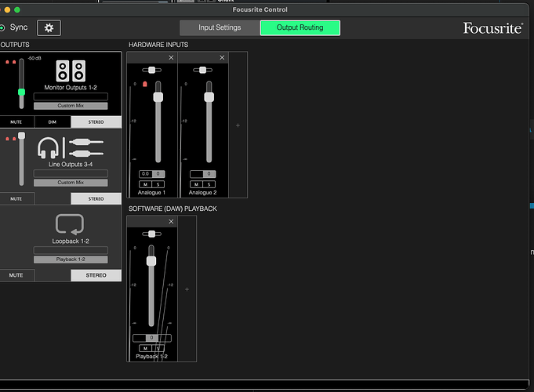Click the Monitor Outputs 1-2 green level fader

click(21, 92)
